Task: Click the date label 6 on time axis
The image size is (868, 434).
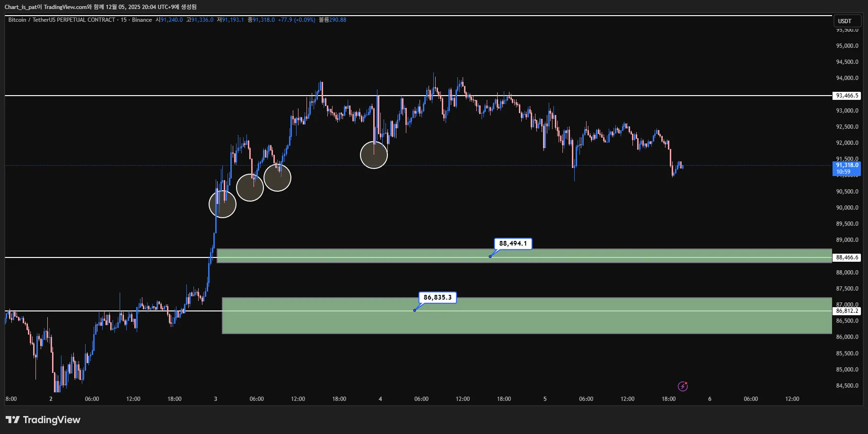Action: [710, 399]
